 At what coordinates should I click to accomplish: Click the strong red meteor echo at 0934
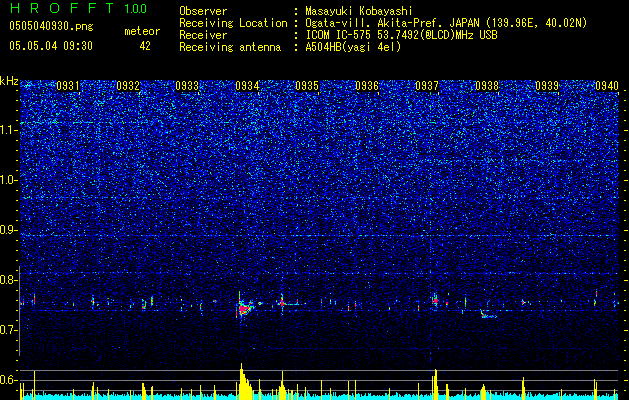click(243, 309)
